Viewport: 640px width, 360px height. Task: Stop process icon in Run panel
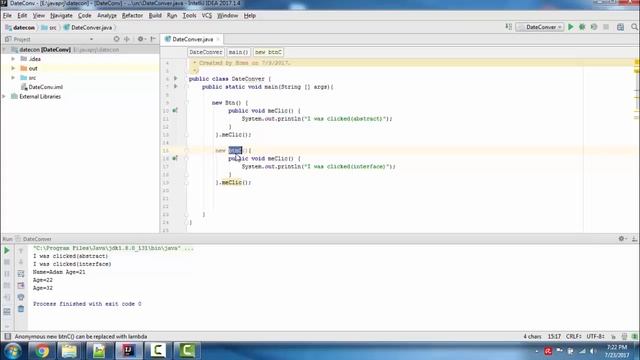point(7,262)
